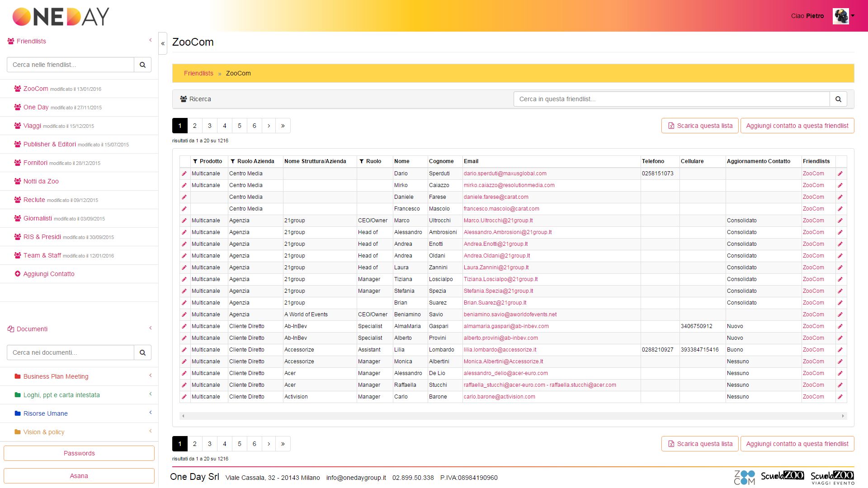Click top 'Aggiungi contatto a questa friendlist' button
868x488 pixels.
[x=797, y=126]
